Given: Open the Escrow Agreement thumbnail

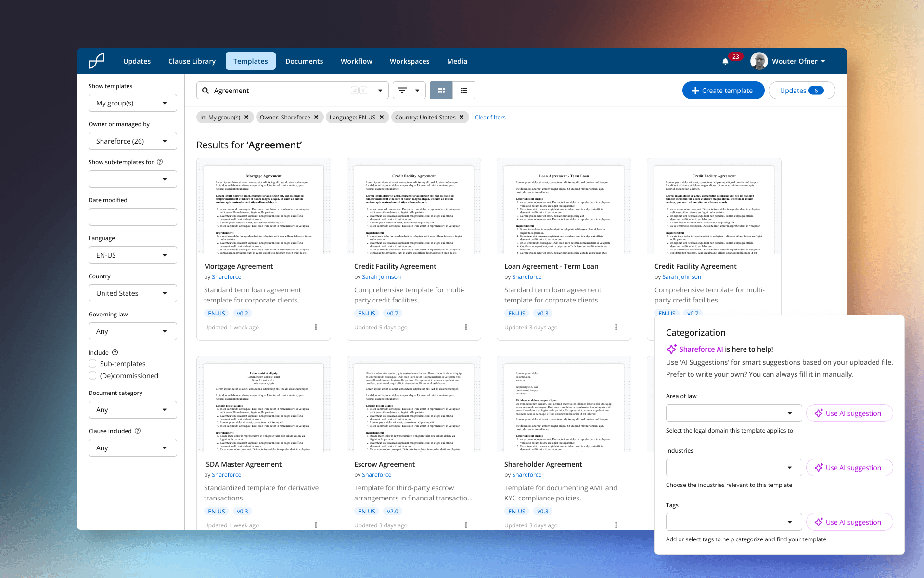Looking at the screenshot, I should coord(413,405).
